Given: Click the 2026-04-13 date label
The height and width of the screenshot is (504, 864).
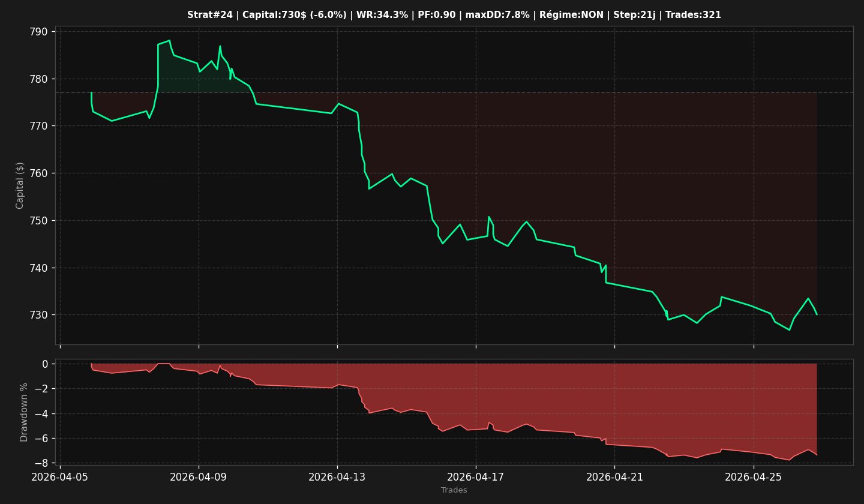Looking at the screenshot, I should [x=337, y=477].
